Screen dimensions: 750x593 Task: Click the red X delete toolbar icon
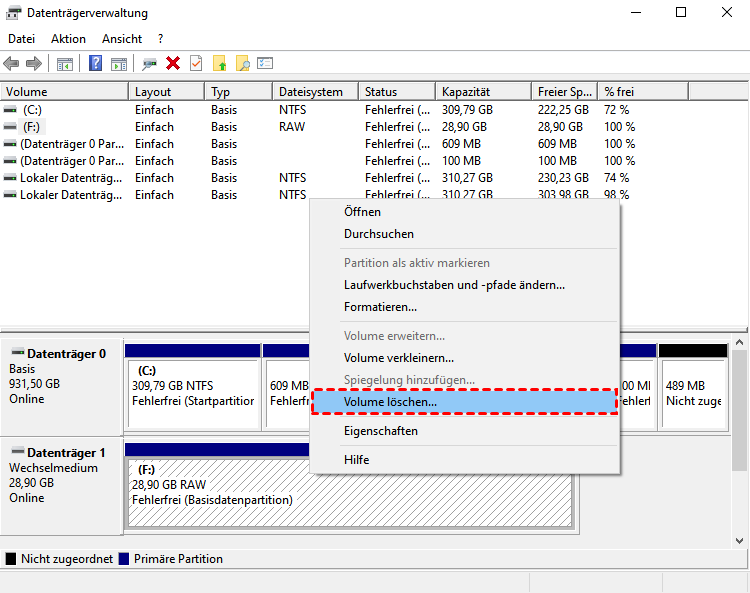[173, 63]
